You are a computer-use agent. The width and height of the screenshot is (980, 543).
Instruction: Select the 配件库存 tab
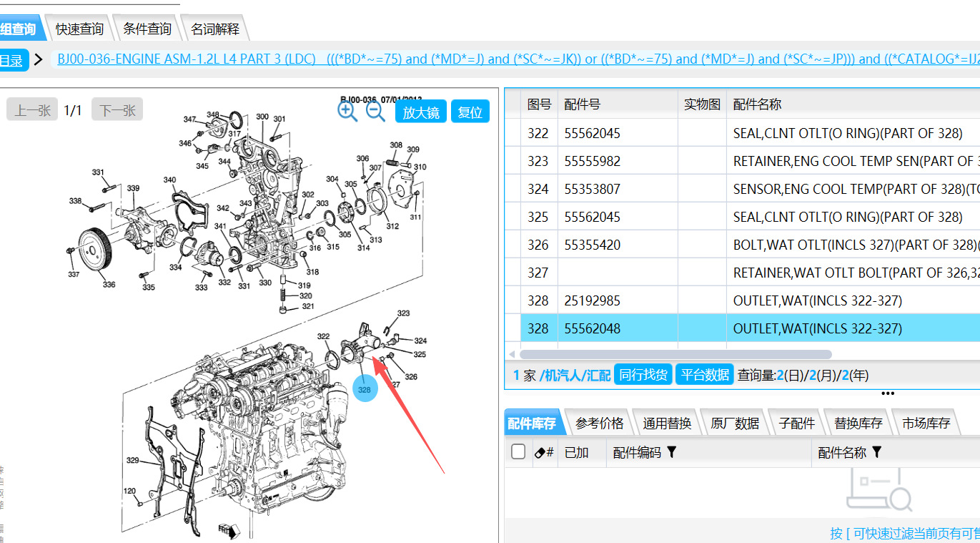(532, 423)
